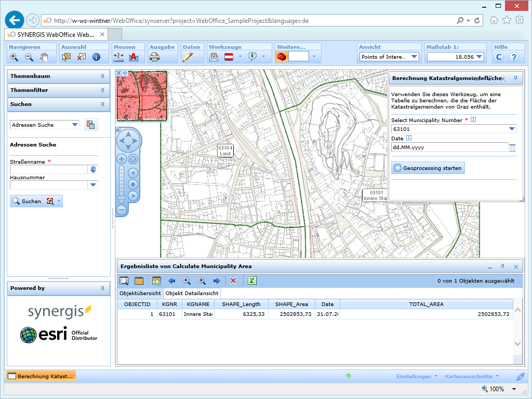Click the map zoom slider handle

coord(122,197)
